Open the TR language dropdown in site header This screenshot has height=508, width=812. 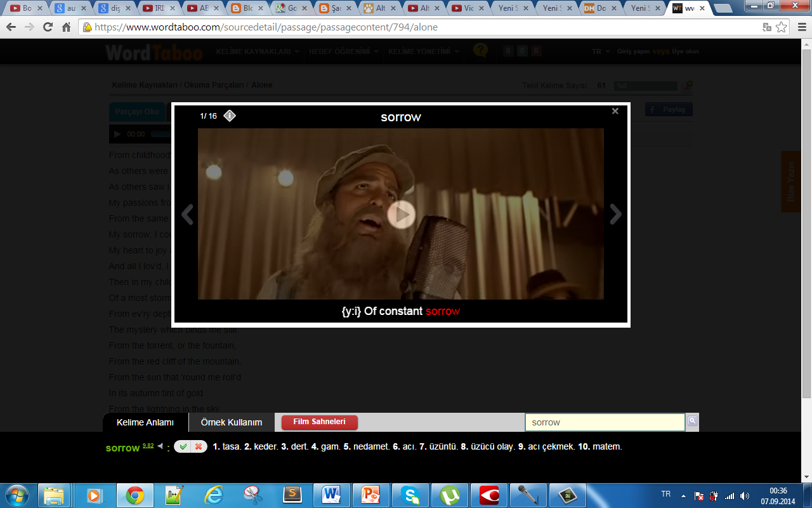601,51
